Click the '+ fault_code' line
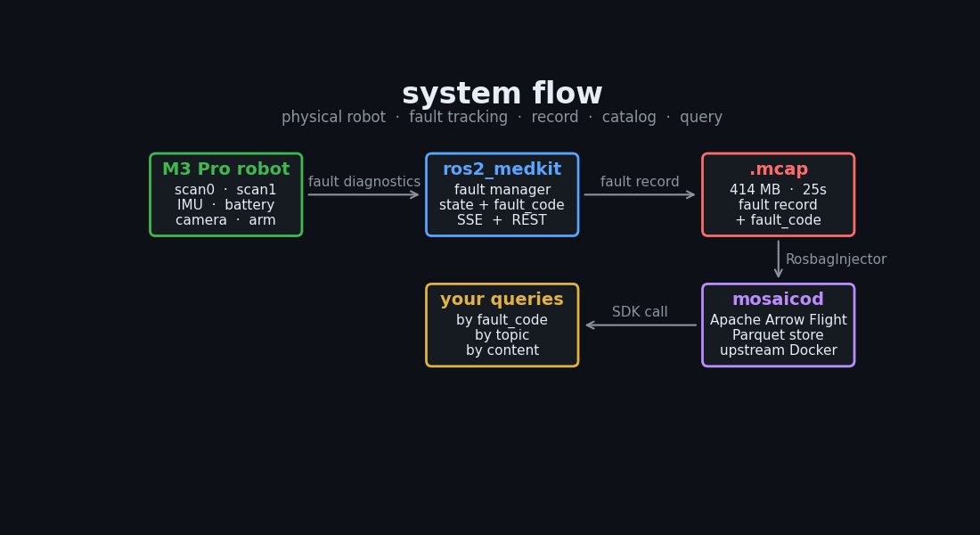Image resolution: width=980 pixels, height=535 pixels. click(x=778, y=220)
